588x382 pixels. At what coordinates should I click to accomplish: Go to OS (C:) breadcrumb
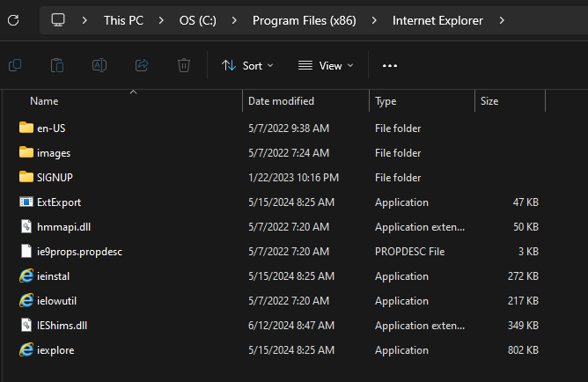(198, 20)
